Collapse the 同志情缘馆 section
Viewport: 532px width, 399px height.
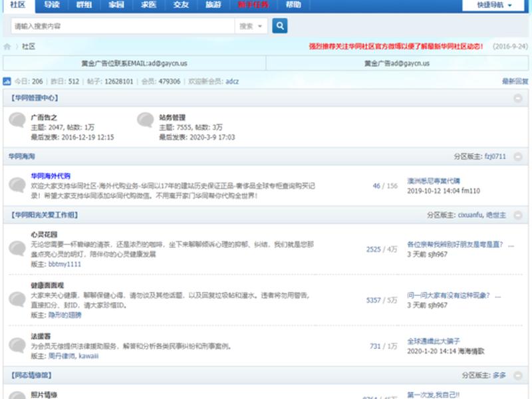(518, 375)
